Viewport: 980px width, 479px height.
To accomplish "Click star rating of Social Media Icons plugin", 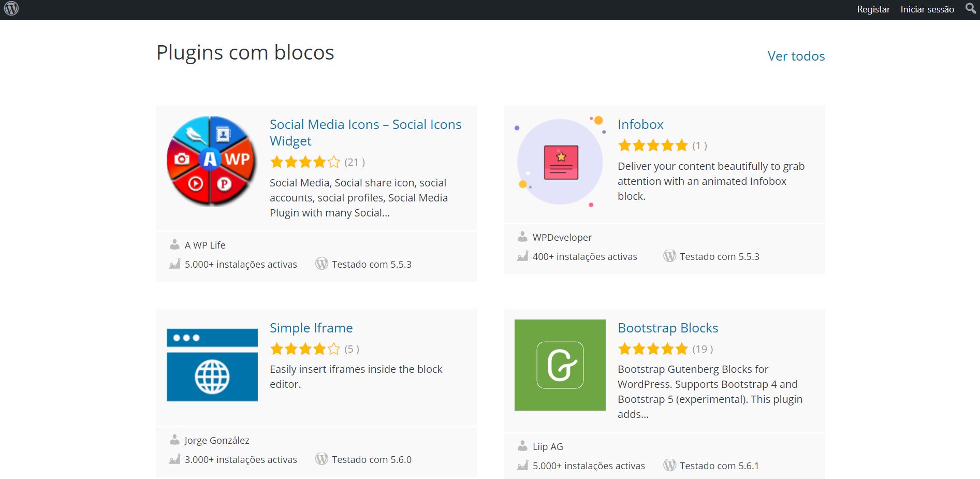I will pos(305,162).
